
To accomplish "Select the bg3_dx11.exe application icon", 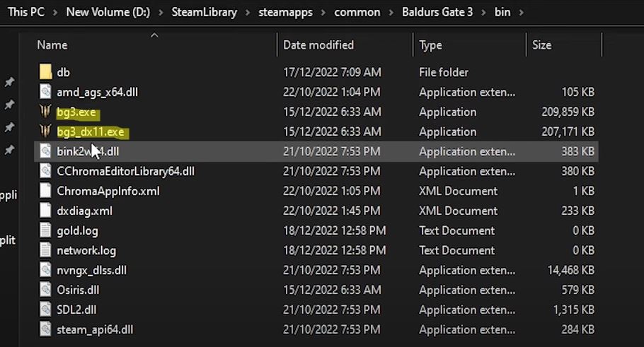I will point(45,131).
